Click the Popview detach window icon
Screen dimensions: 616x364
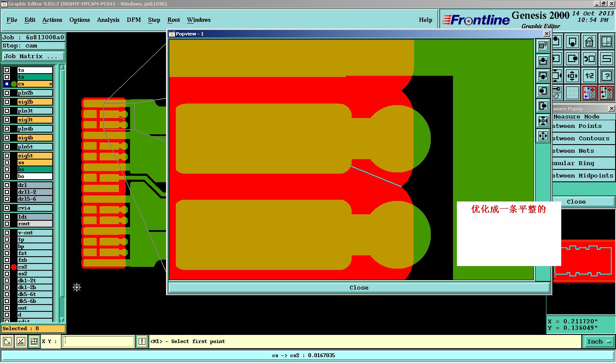point(543,46)
